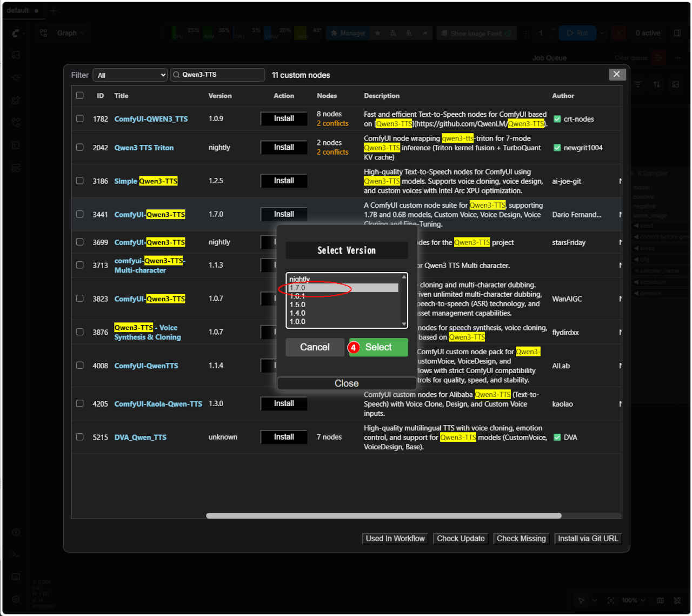Viewport: 692px width, 616px height.
Task: Choose version 1.5.0 in the list
Action: pyautogui.click(x=344, y=304)
